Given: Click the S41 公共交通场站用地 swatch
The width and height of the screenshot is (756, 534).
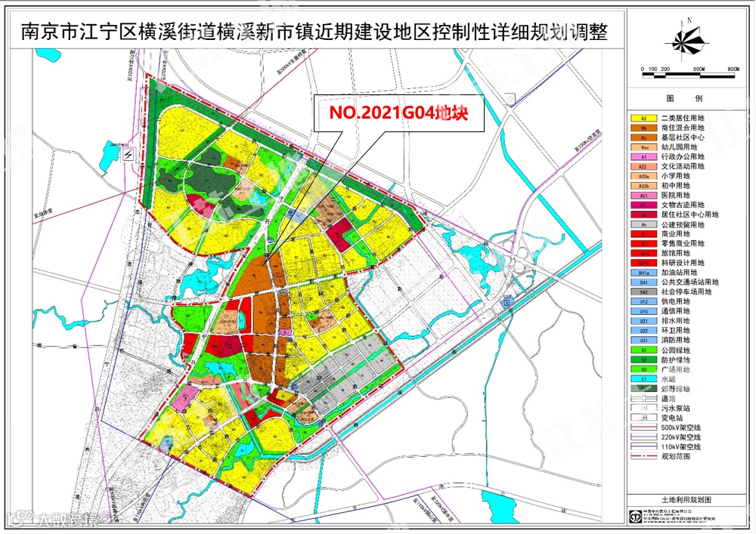Looking at the screenshot, I should (x=643, y=282).
